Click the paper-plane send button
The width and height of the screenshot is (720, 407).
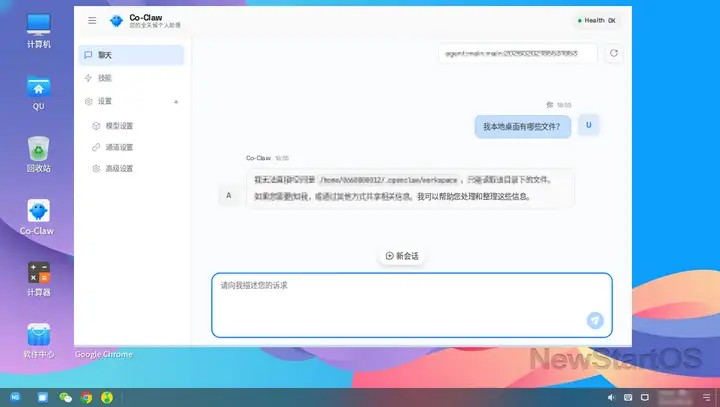[x=595, y=320]
